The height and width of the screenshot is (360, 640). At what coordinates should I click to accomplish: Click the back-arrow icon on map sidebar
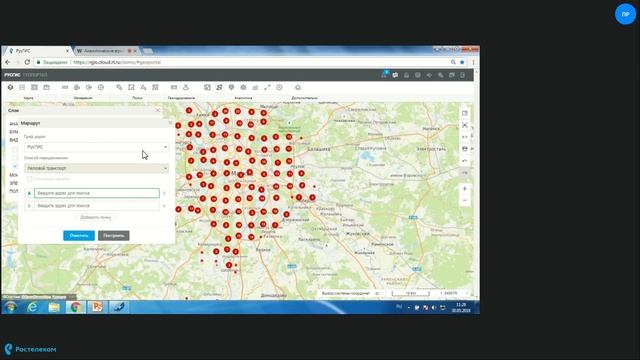pyautogui.click(x=464, y=161)
